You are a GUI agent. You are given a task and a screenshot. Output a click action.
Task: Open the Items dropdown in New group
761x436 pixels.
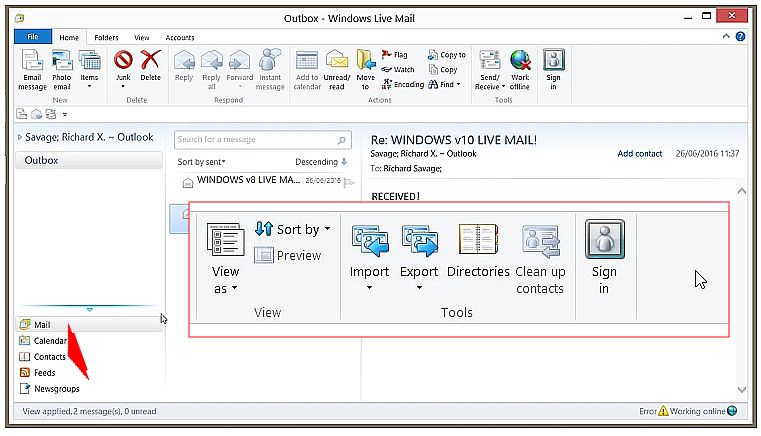tap(89, 70)
